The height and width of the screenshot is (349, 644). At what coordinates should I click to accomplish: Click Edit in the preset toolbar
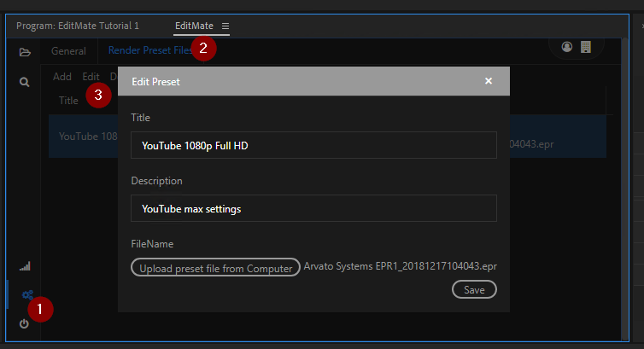pos(91,77)
